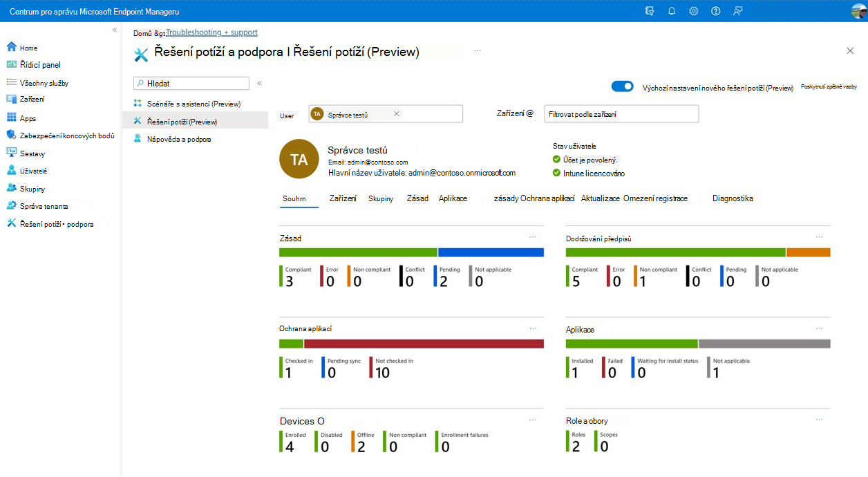Switch to the Diagnostika tab
Screen dimensions: 868x477
(733, 198)
